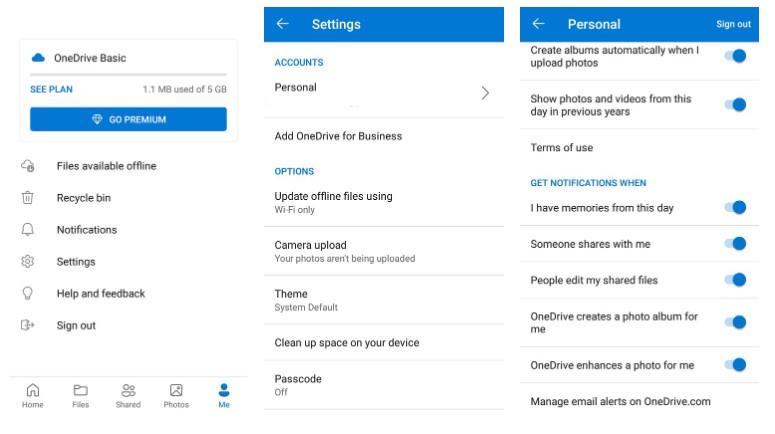Click the OneDrive Basic plan title

(90, 58)
